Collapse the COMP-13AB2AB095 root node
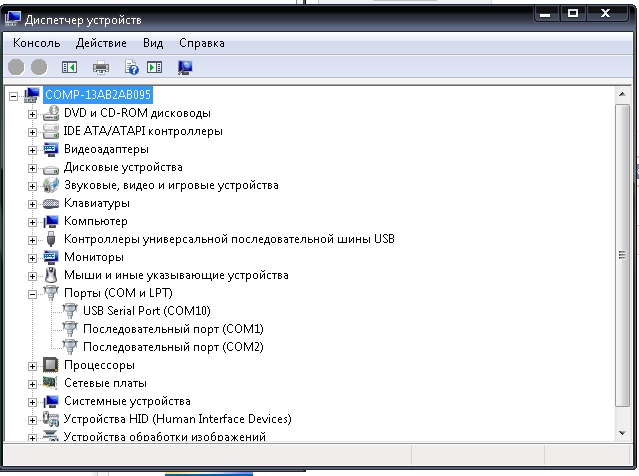This screenshot has width=639, height=476. point(13,96)
